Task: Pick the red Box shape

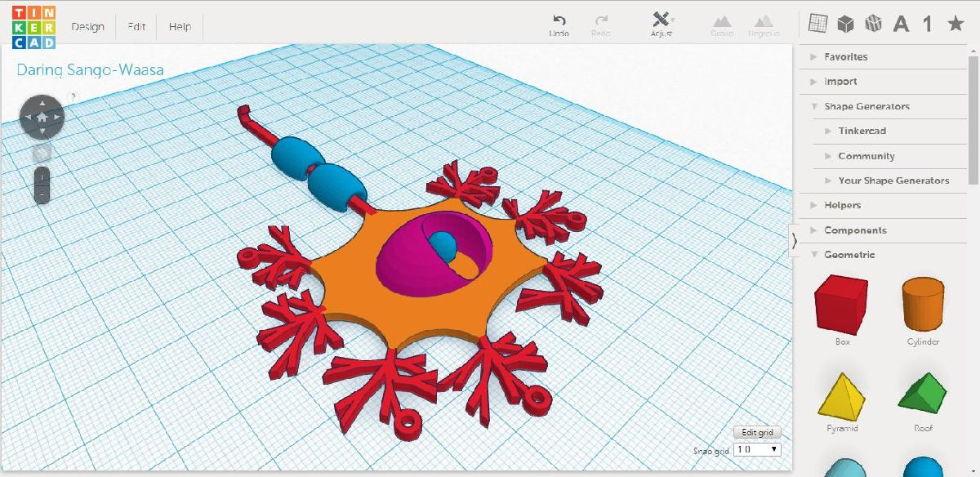Action: click(842, 305)
